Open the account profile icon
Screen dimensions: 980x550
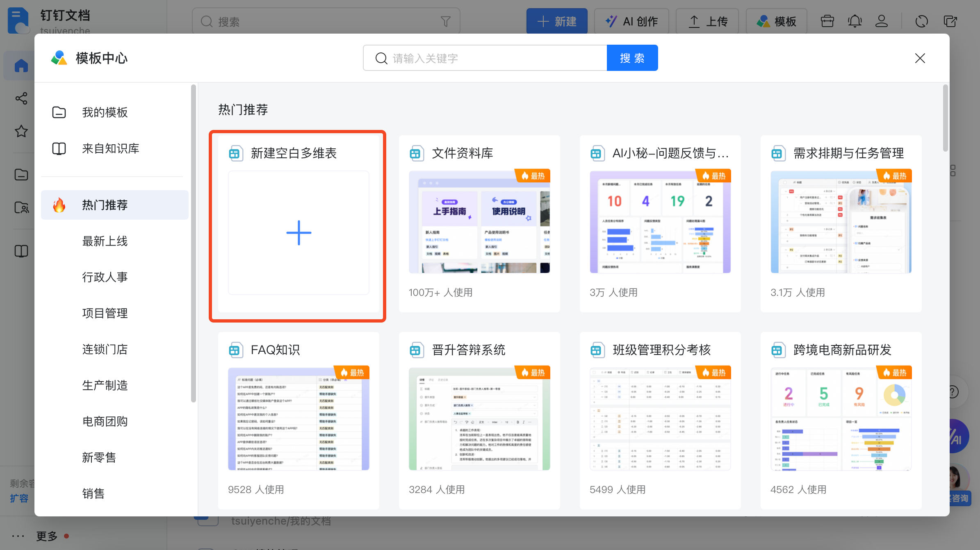882,21
